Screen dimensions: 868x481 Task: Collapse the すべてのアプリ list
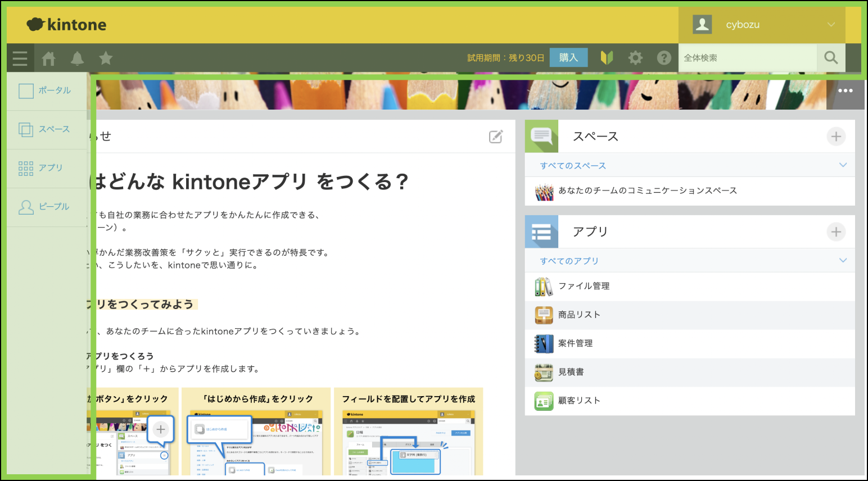(842, 260)
